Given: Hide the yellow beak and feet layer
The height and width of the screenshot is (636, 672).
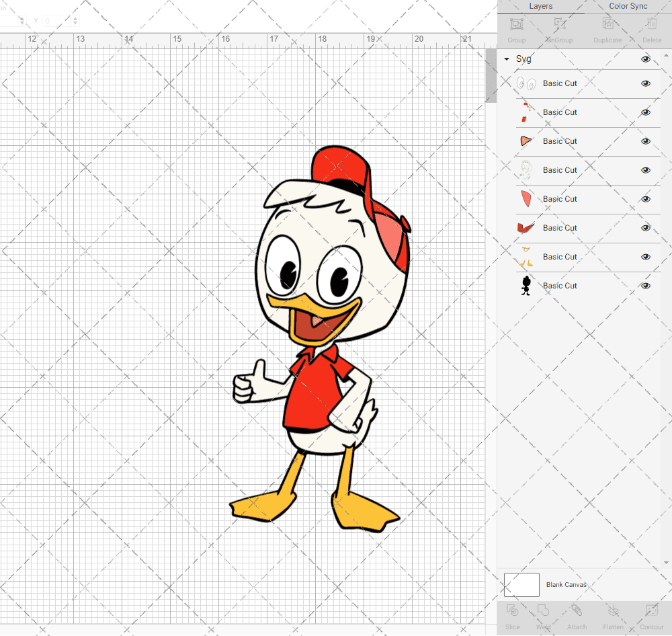Looking at the screenshot, I should (646, 256).
